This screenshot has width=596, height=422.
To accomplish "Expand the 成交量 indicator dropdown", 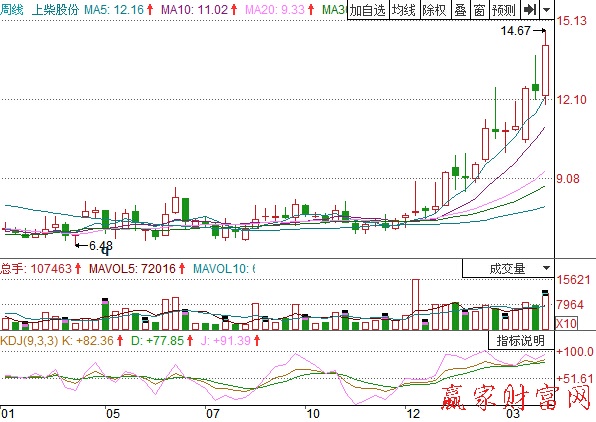I will click(508, 269).
